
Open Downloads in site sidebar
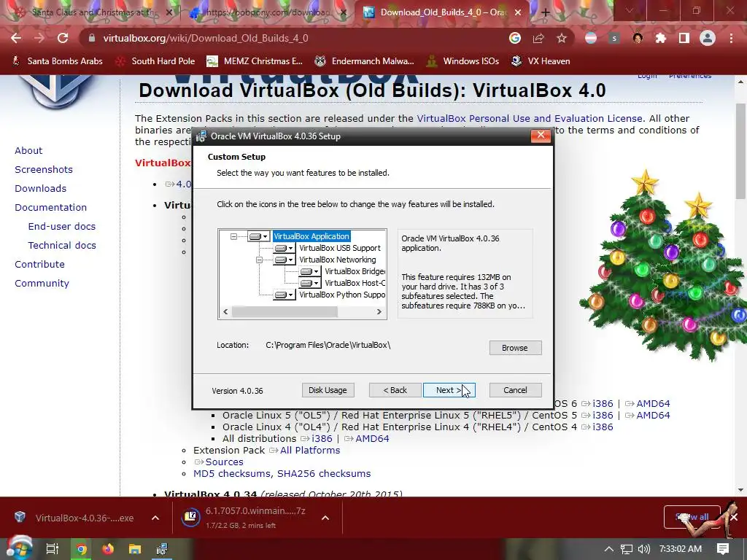click(41, 189)
